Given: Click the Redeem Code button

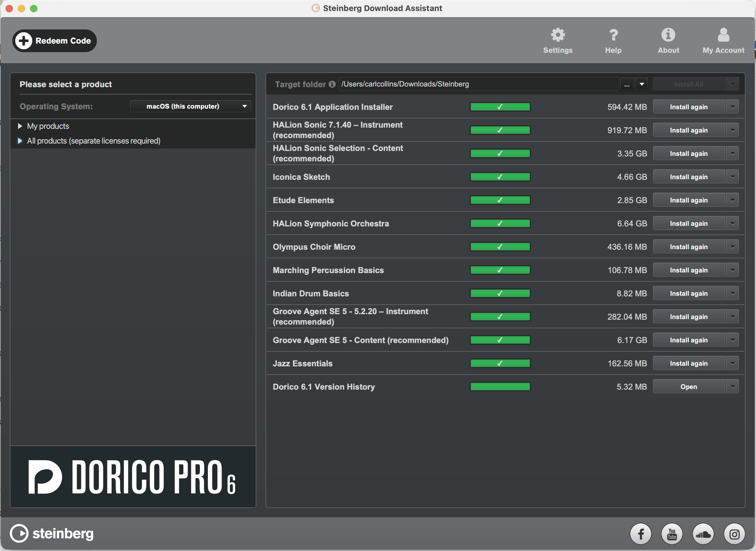Looking at the screenshot, I should click(55, 41).
